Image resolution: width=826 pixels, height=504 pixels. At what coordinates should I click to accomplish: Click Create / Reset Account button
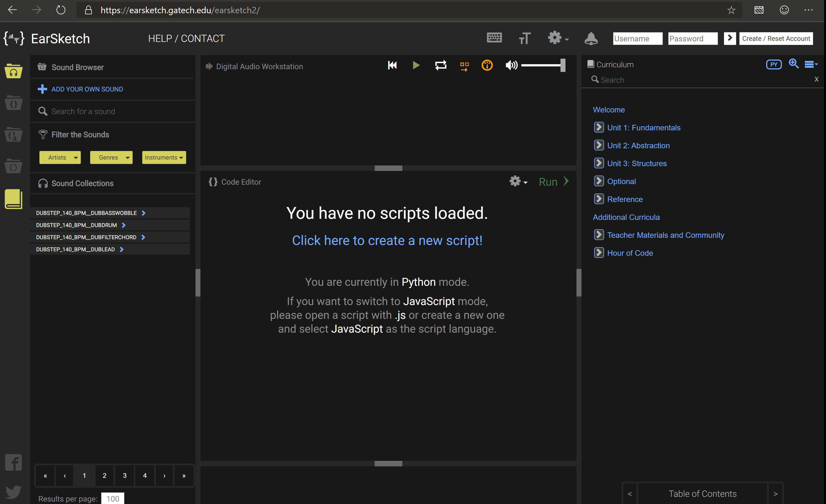pyautogui.click(x=776, y=39)
